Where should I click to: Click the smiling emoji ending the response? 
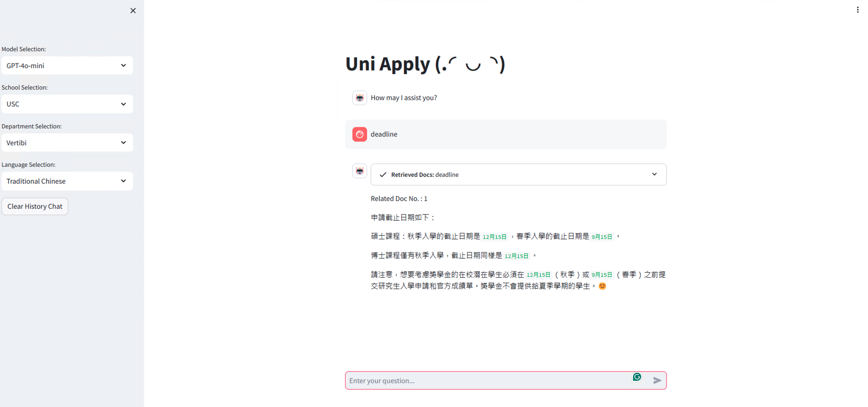coord(602,286)
